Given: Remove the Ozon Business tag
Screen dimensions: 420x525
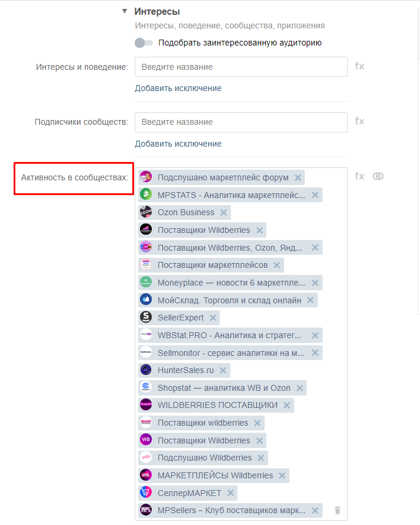Looking at the screenshot, I should [x=223, y=212].
